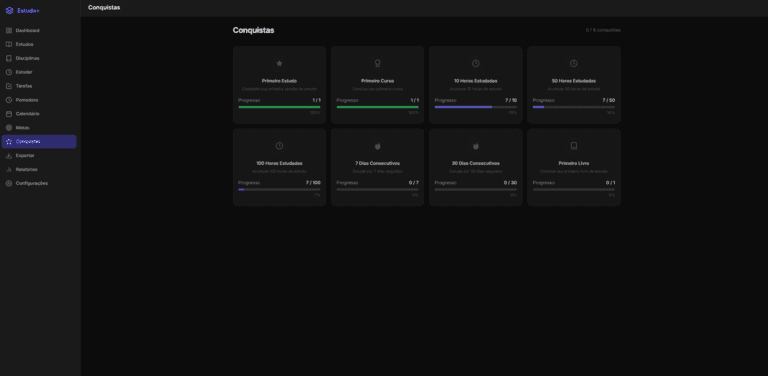This screenshot has height=376, width=768.
Task: Select the highlighted Conquistas sidebar item
Action: [39, 141]
